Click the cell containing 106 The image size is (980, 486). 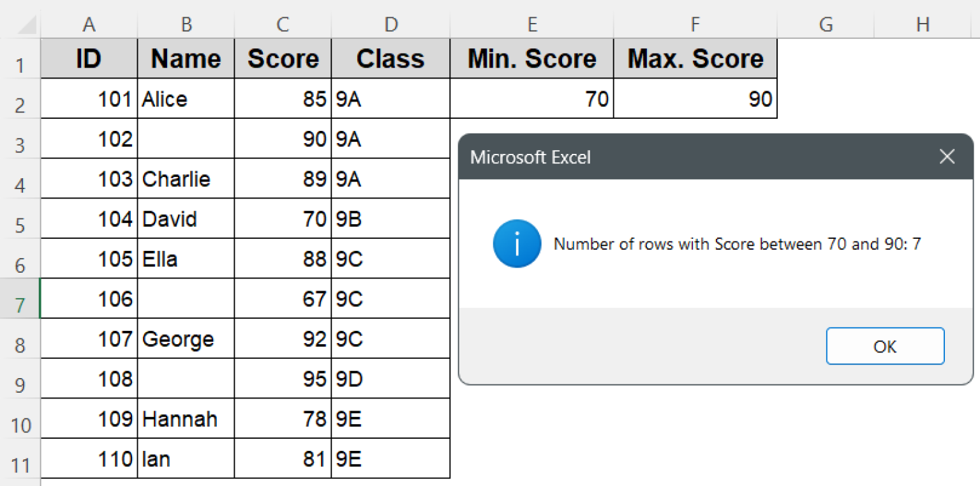pos(89,298)
